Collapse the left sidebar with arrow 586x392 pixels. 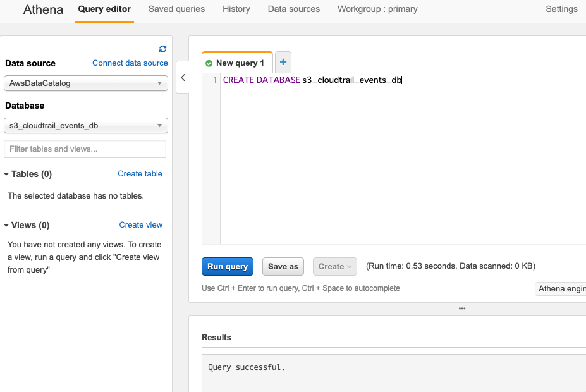tap(183, 77)
